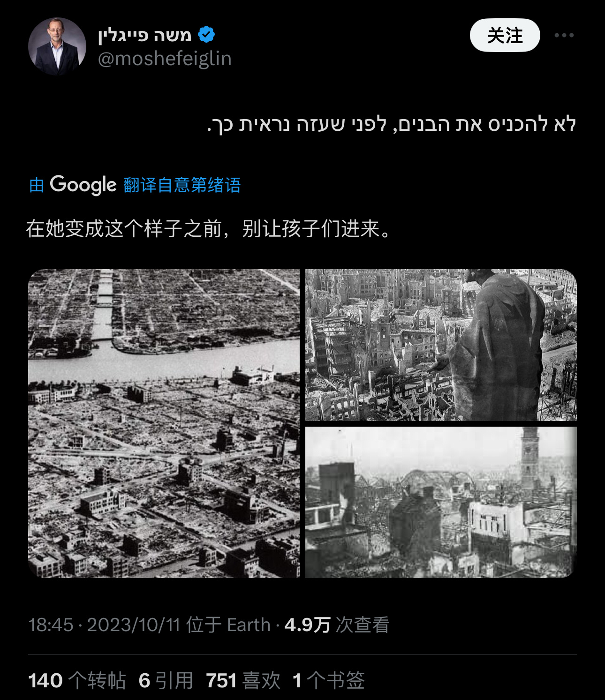
Task: Click the 18:45 2023/10/11 timestamp
Action: click(104, 625)
